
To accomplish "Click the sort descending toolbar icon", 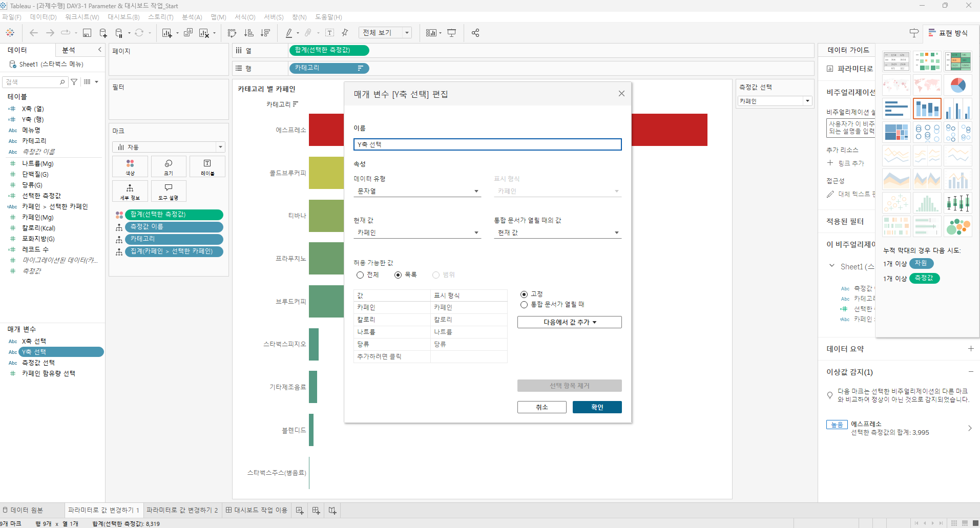I will [265, 33].
